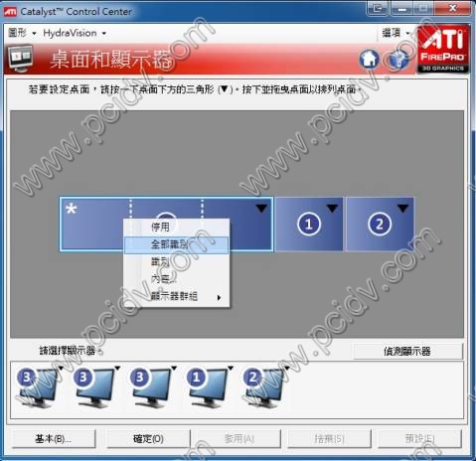Choose 識別 in the context menu
Screen dimensions: 476x461
pos(177,262)
